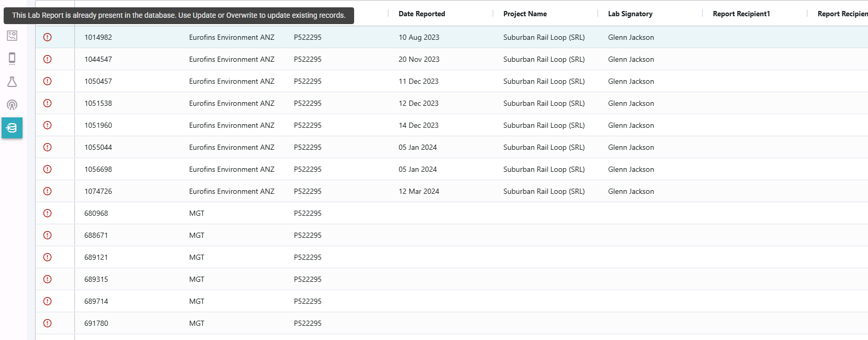868x340 pixels.
Task: Click P522295 in the 1050457 row
Action: coord(307,81)
